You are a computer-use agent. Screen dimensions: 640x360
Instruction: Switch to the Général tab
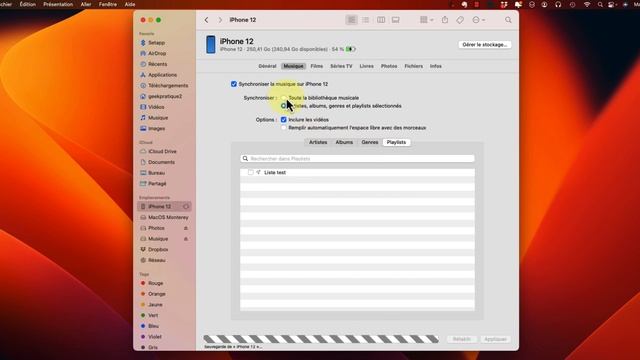pos(267,66)
